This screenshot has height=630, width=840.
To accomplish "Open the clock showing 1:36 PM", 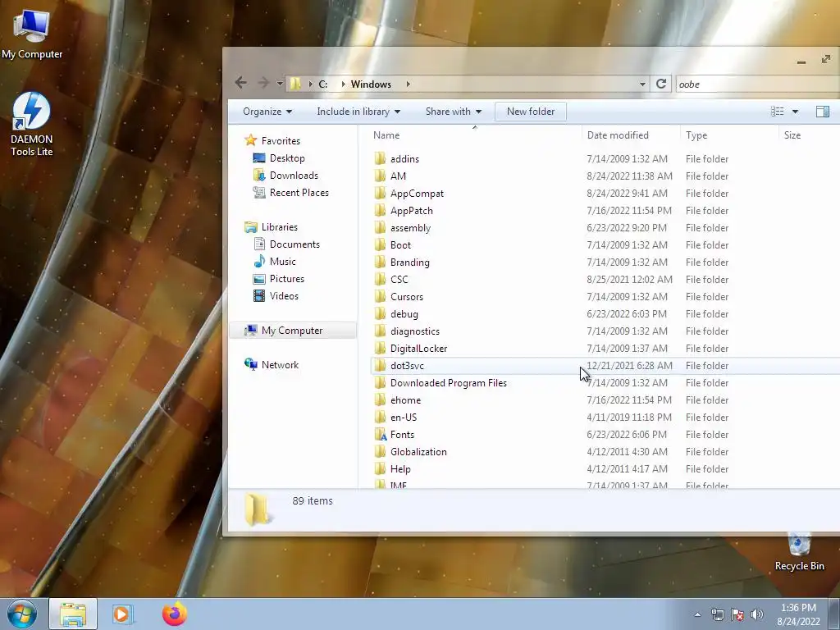I will click(x=798, y=614).
